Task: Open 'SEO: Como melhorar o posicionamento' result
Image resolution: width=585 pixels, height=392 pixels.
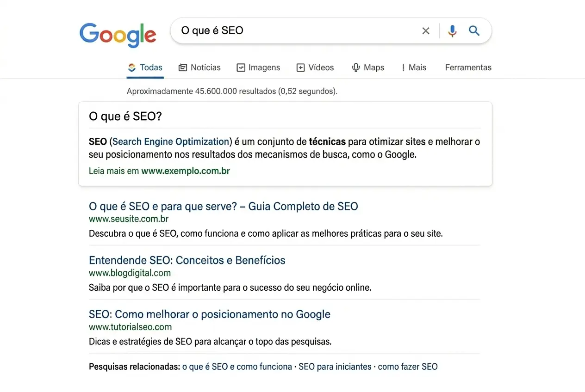Action: coord(210,314)
